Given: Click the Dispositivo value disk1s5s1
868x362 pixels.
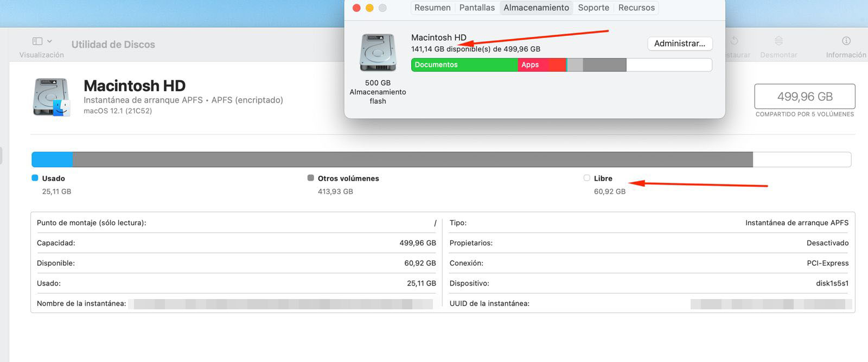Looking at the screenshot, I should pyautogui.click(x=832, y=283).
